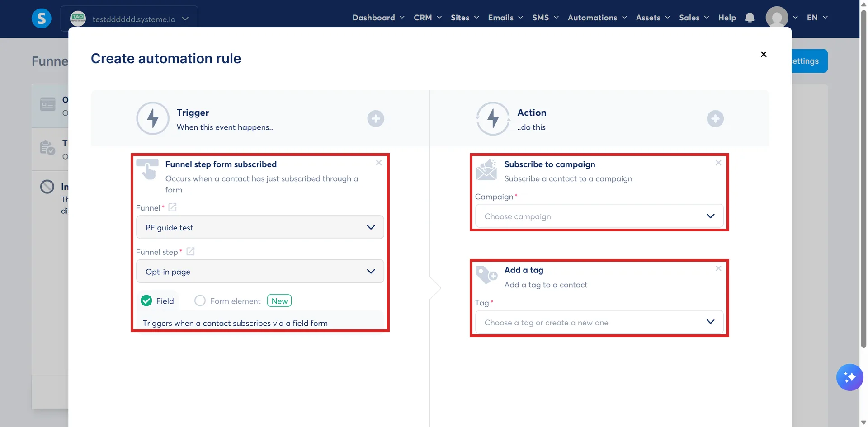The height and width of the screenshot is (427, 868).
Task: Open external link icon next to Funnel label
Action: (x=172, y=207)
